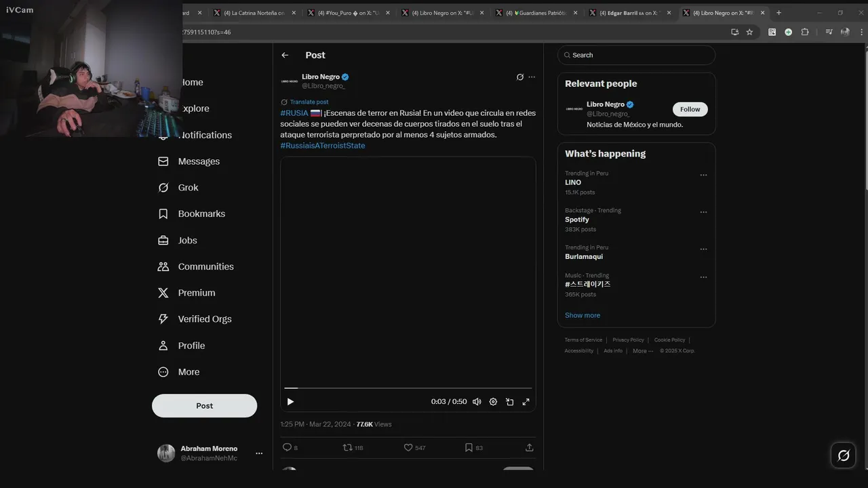Open Chrome profile avatar

pos(845,32)
